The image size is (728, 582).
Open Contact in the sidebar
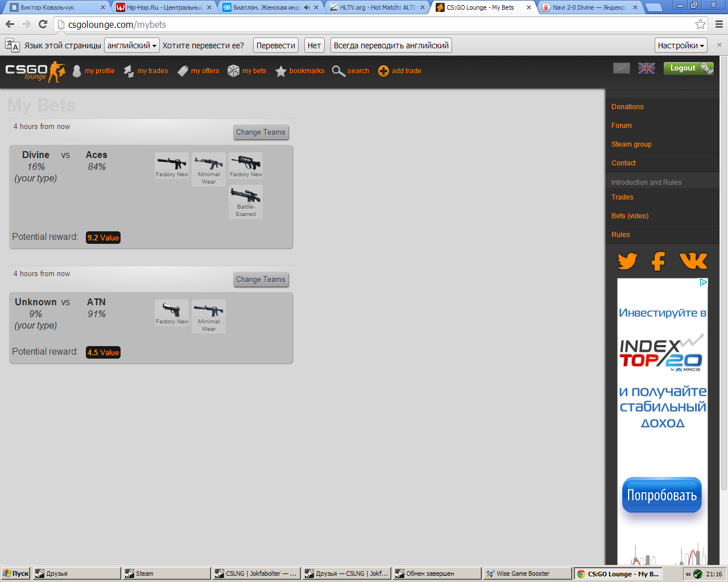[x=623, y=163]
